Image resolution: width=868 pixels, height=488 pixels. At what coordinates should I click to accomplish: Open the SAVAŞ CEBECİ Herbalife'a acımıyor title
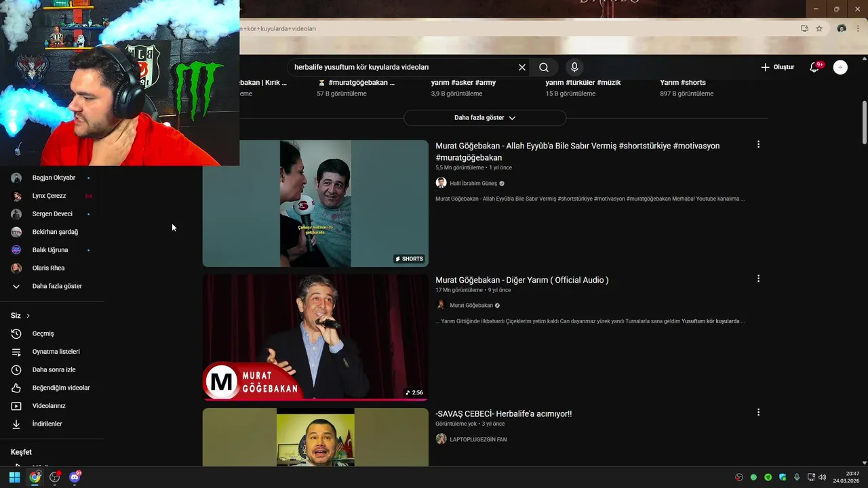point(504,413)
